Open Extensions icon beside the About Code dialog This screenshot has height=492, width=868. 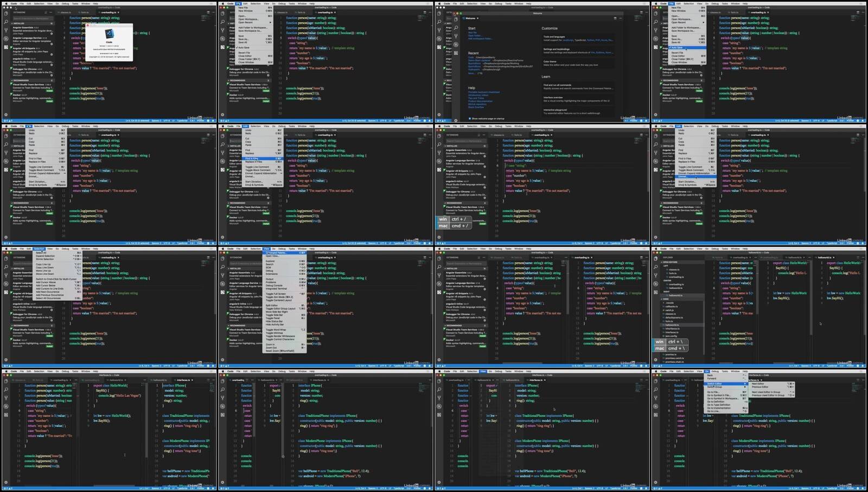coord(6,47)
